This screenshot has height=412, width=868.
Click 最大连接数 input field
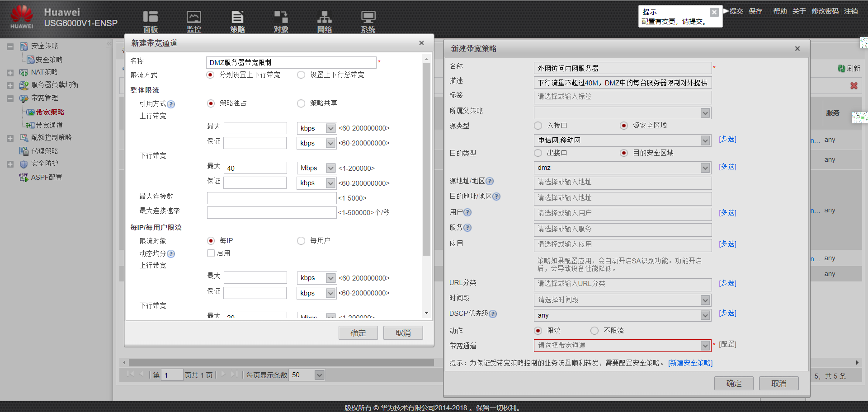point(272,198)
